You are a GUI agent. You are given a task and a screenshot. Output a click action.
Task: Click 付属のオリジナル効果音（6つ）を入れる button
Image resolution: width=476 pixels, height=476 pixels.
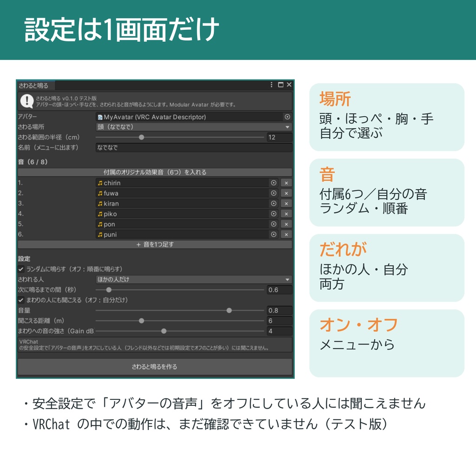point(155,172)
